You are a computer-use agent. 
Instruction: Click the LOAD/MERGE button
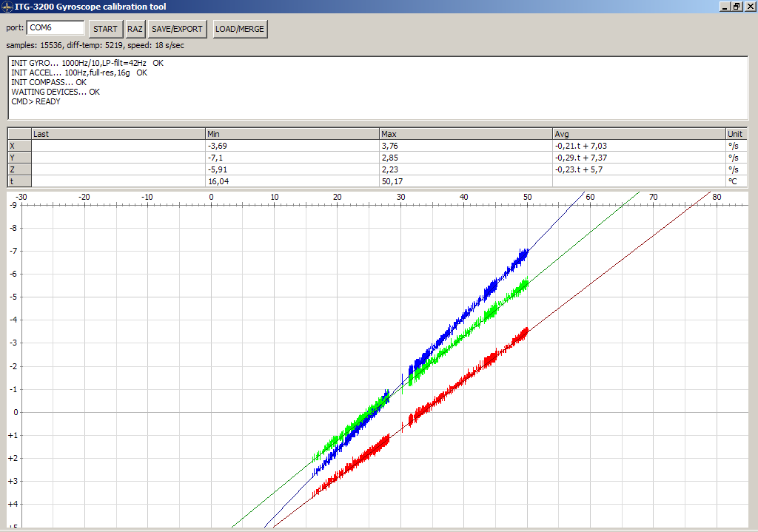pyautogui.click(x=240, y=29)
